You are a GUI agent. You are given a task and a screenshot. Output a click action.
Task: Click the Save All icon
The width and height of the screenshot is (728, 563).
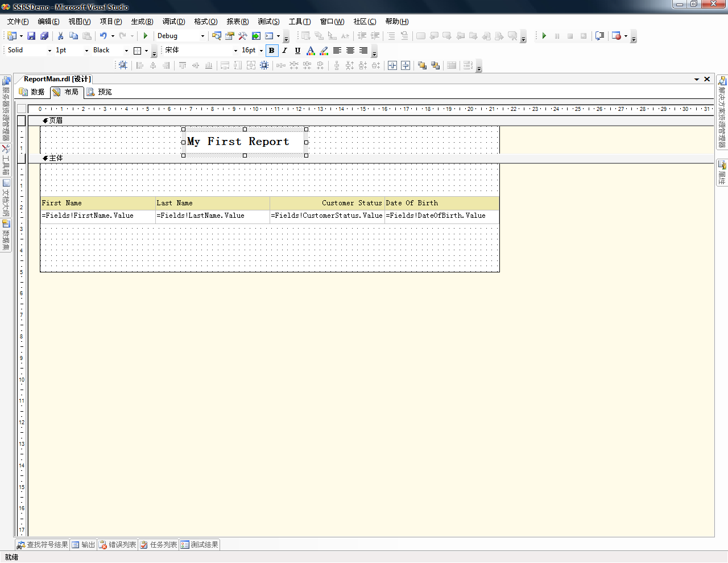pyautogui.click(x=44, y=36)
